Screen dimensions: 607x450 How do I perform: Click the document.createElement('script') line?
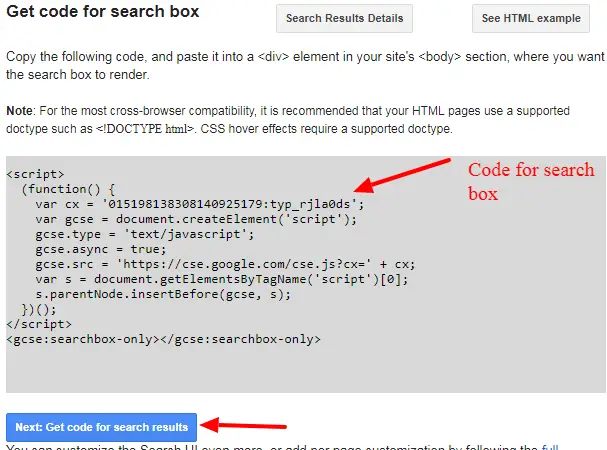click(195, 219)
